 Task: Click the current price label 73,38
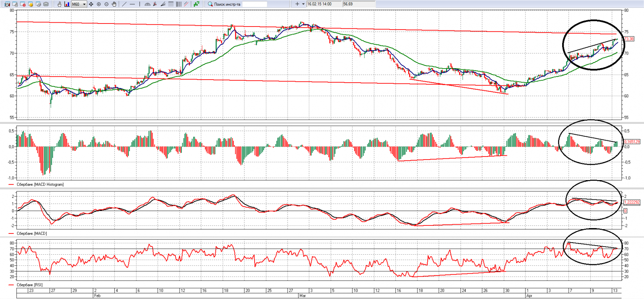click(629, 39)
